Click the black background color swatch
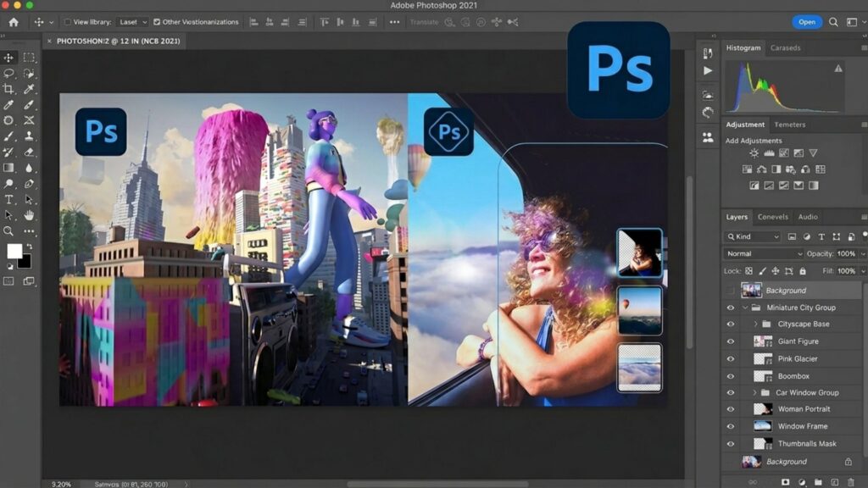This screenshot has width=868, height=488. tap(25, 263)
